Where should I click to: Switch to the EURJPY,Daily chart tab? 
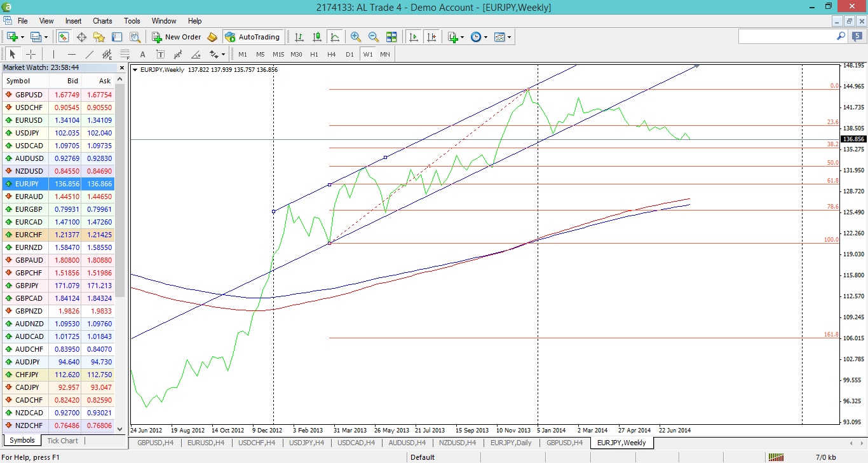pyautogui.click(x=512, y=442)
